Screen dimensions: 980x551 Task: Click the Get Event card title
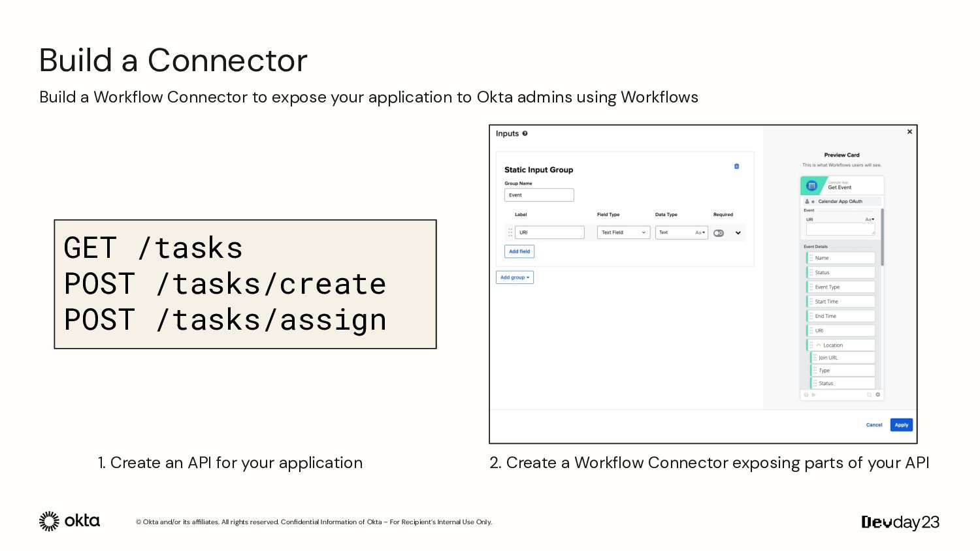(840, 187)
